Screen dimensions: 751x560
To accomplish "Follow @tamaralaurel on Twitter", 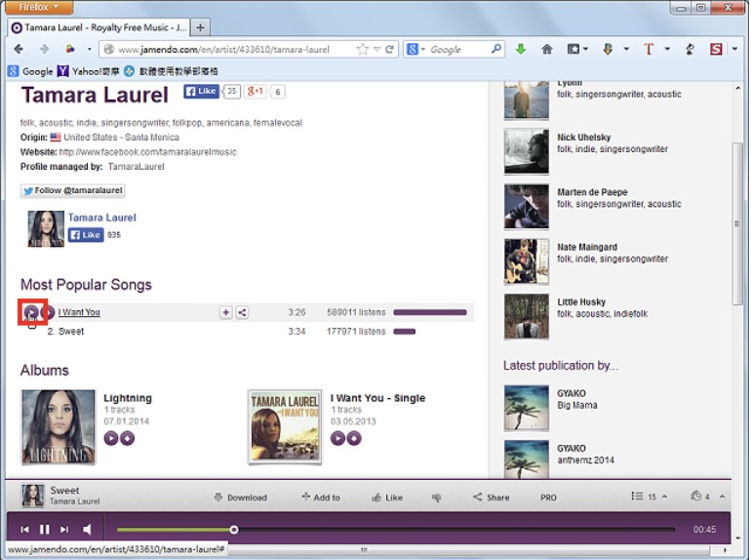I will (x=72, y=190).
